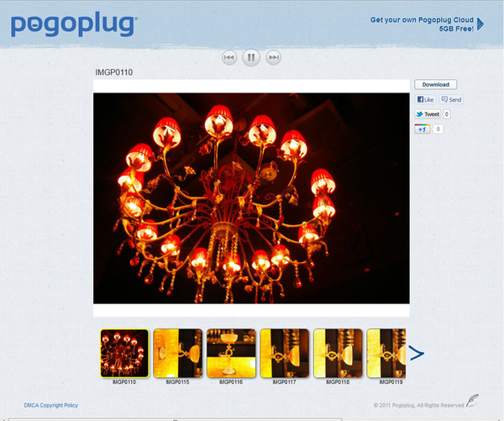
Task: Show more thumbnails with the right arrow
Action: (x=417, y=353)
